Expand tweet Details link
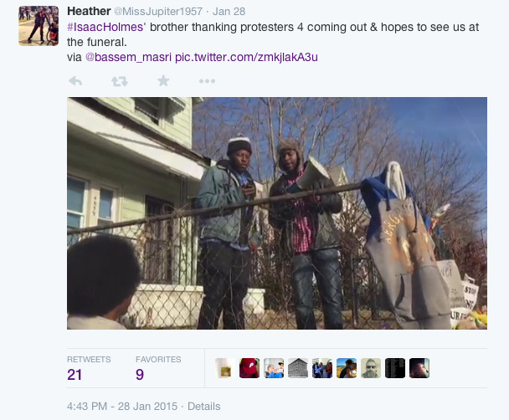509x420 pixels. pos(204,407)
